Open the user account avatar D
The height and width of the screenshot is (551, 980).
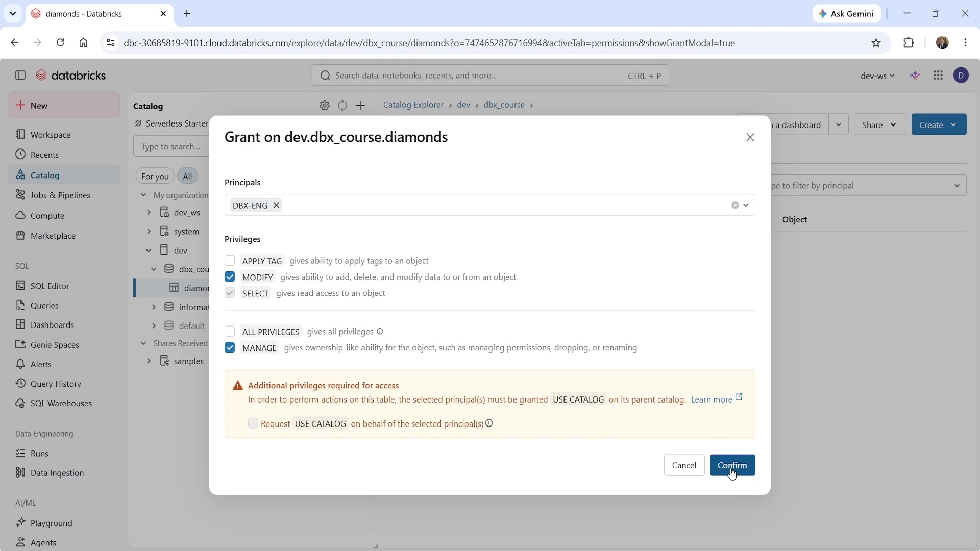pos(962,76)
